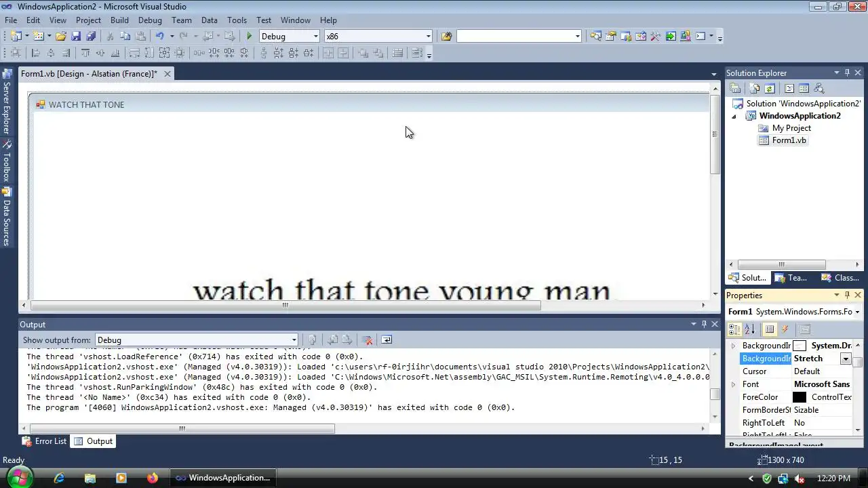Click the Cut scissors icon
Viewport: 868px width, 488px height.
pyautogui.click(x=110, y=36)
